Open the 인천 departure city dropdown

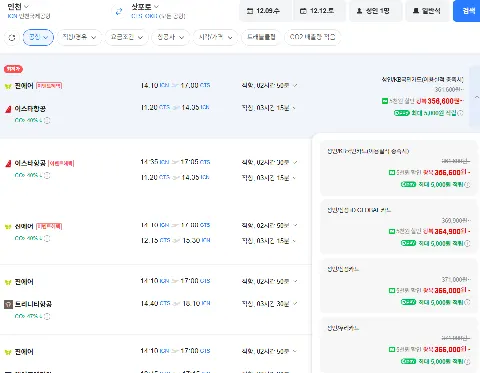[x=18, y=6]
